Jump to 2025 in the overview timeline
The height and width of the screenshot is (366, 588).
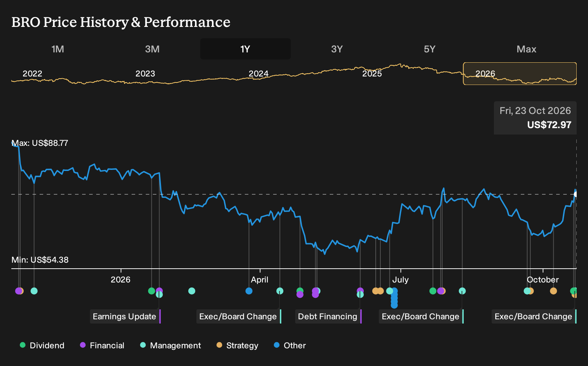click(x=372, y=74)
